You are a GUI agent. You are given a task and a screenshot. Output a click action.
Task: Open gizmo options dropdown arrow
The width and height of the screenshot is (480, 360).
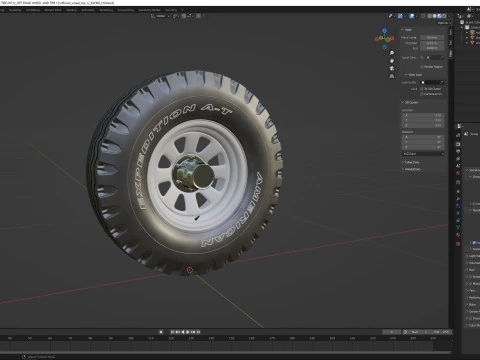405,16
